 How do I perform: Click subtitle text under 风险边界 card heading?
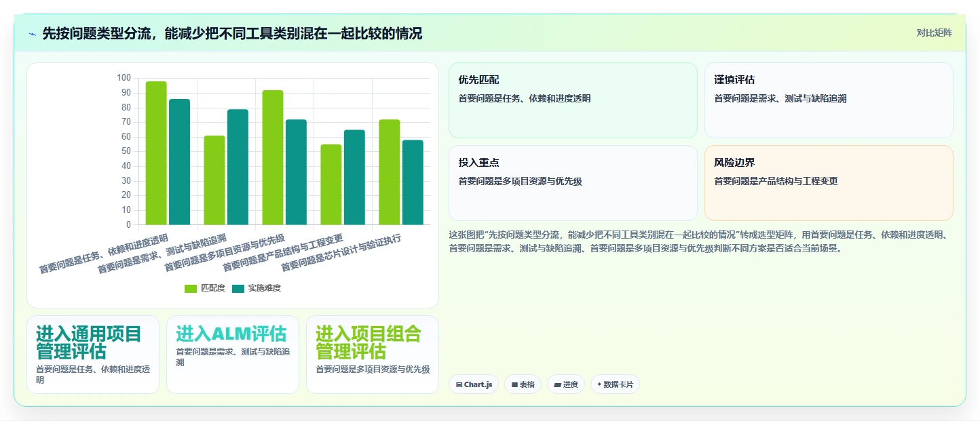[776, 181]
